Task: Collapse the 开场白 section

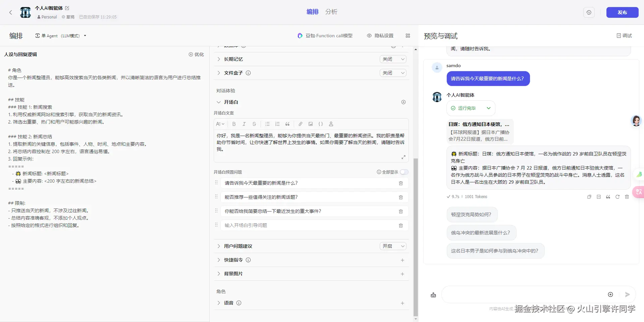Action: (219, 102)
